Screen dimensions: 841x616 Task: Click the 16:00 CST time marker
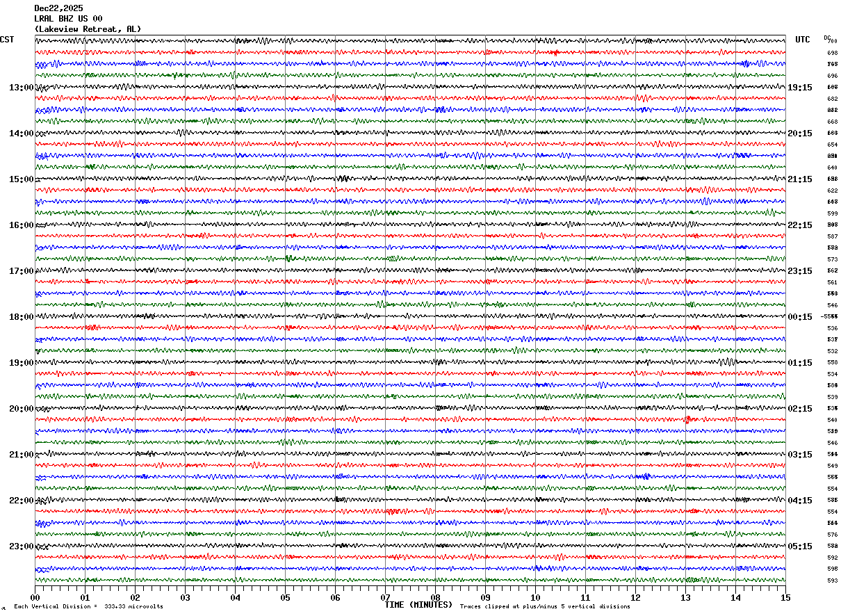click(21, 225)
